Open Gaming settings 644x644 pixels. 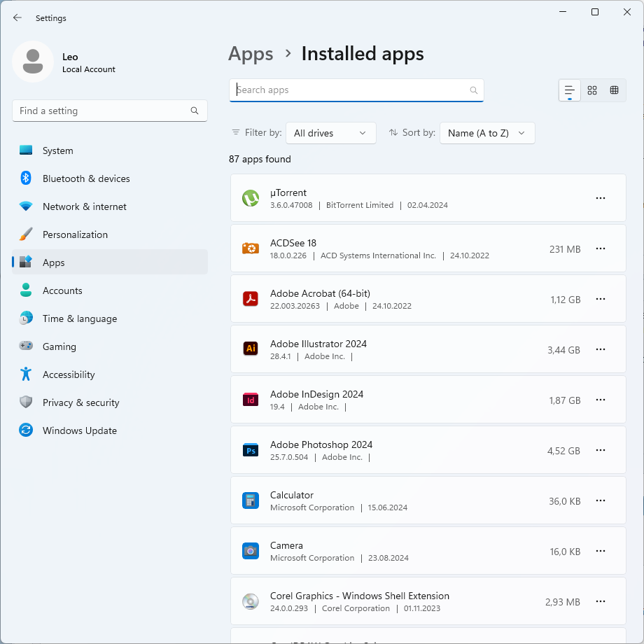(x=110, y=346)
